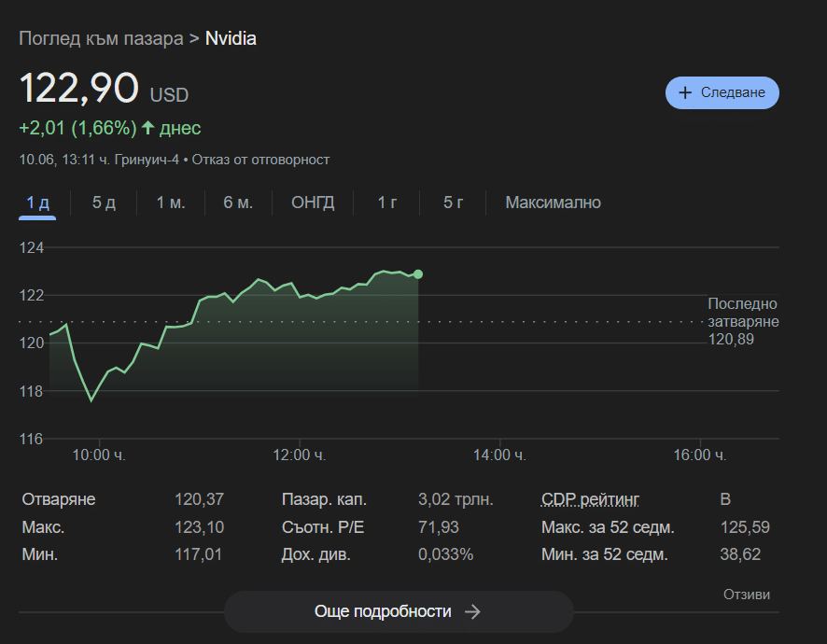827x644 pixels.
Task: Click the green endpoint dot on chart
Action: point(418,274)
